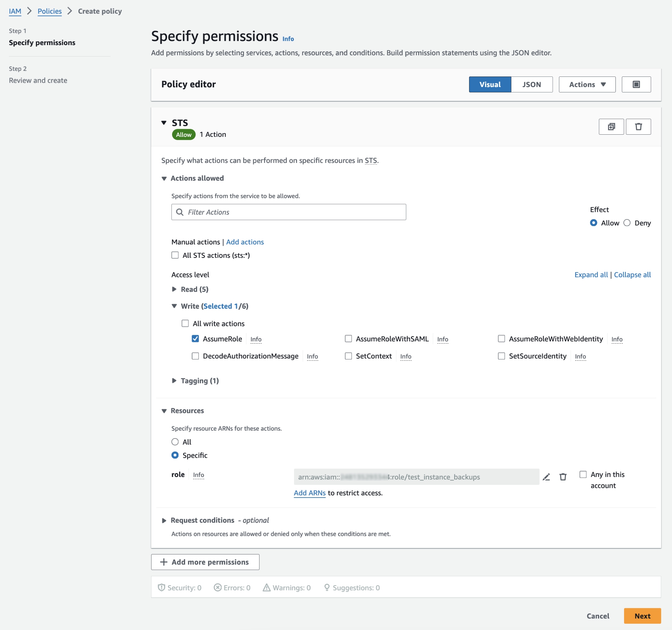Image resolution: width=672 pixels, height=630 pixels.
Task: Click the Suggestions lightbulb icon
Action: click(327, 587)
